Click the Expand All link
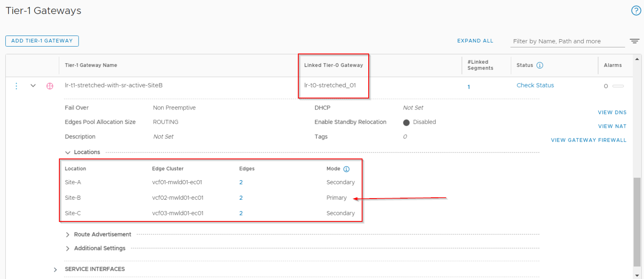The width and height of the screenshot is (644, 279). coord(475,41)
